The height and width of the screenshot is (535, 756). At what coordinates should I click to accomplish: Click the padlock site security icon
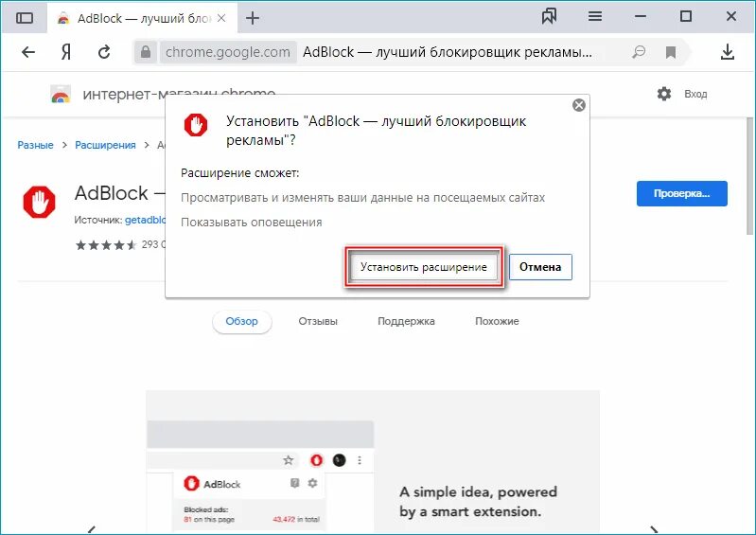[145, 52]
